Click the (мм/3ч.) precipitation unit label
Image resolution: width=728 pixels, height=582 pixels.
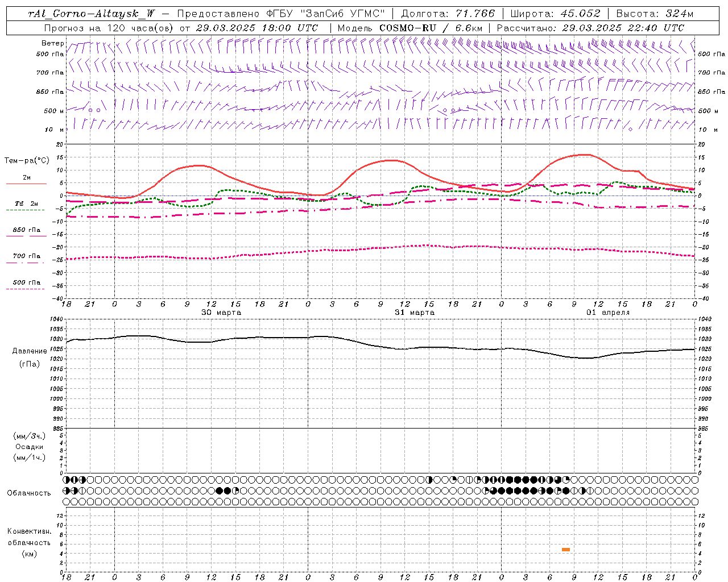point(30,436)
